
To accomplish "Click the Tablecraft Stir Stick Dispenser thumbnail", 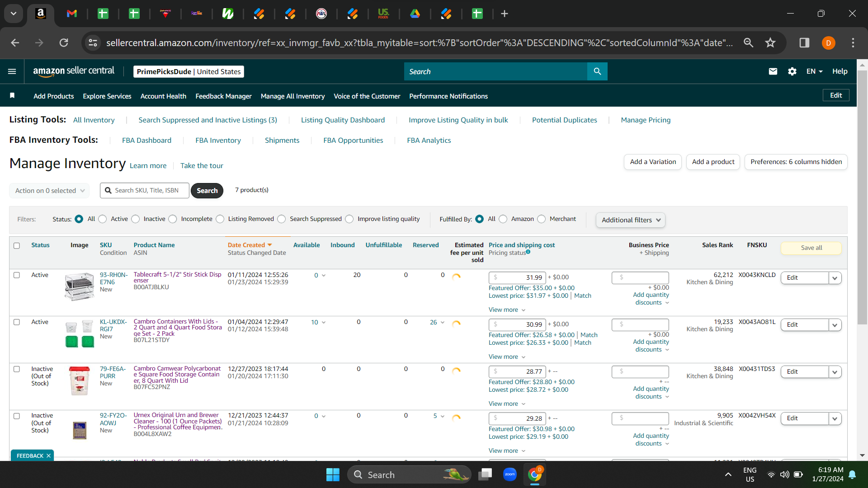I will [79, 286].
